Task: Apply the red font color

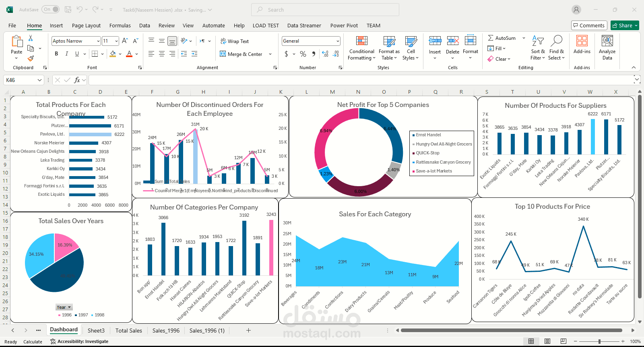Action: pos(129,54)
